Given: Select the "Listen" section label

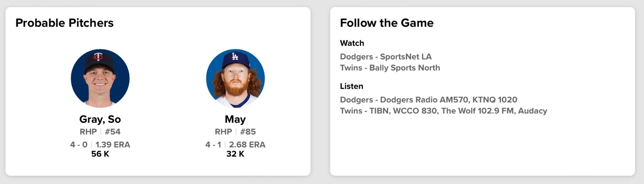Looking at the screenshot, I should (x=351, y=86).
